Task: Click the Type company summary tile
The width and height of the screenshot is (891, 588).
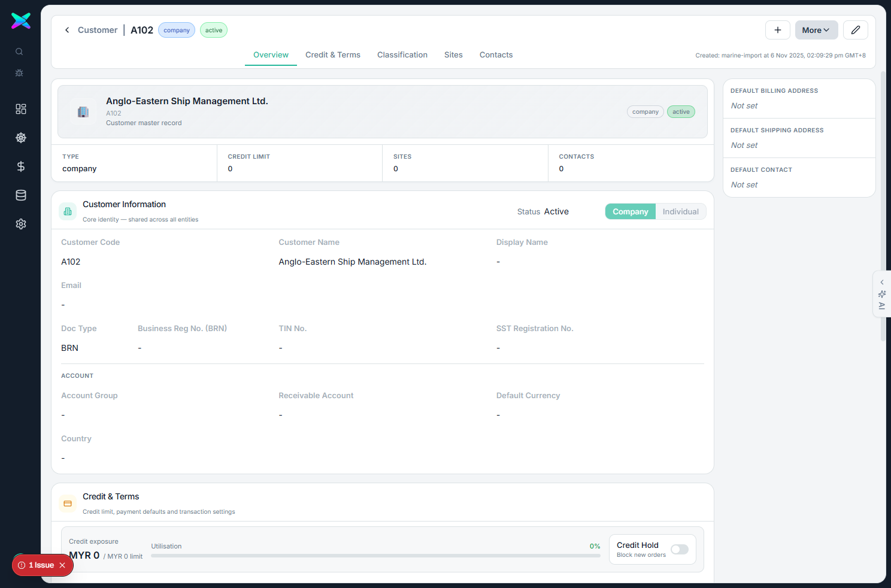Action: pos(134,163)
